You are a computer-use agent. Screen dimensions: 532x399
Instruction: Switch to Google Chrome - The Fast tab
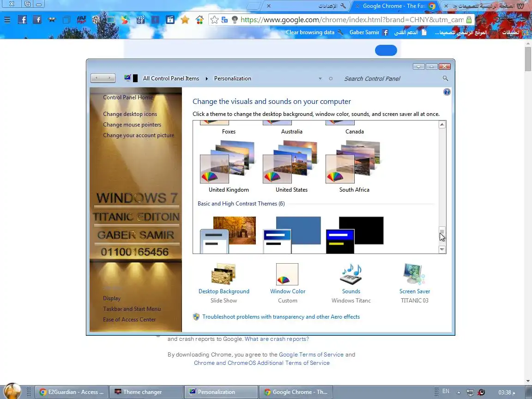click(395, 6)
